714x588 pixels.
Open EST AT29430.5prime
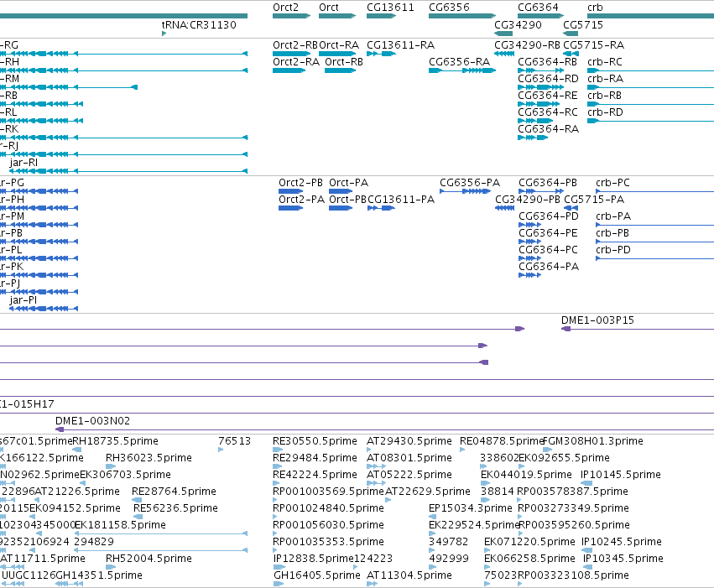369,450
